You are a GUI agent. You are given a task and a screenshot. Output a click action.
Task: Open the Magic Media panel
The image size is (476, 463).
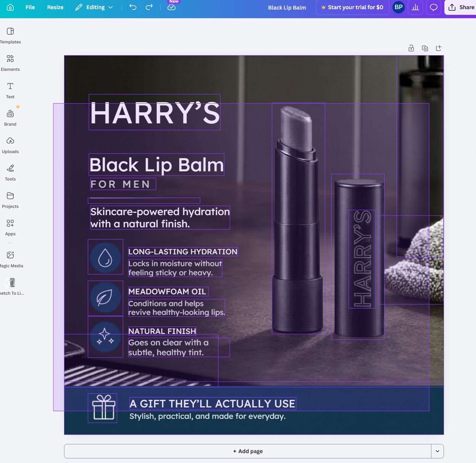click(x=10, y=258)
